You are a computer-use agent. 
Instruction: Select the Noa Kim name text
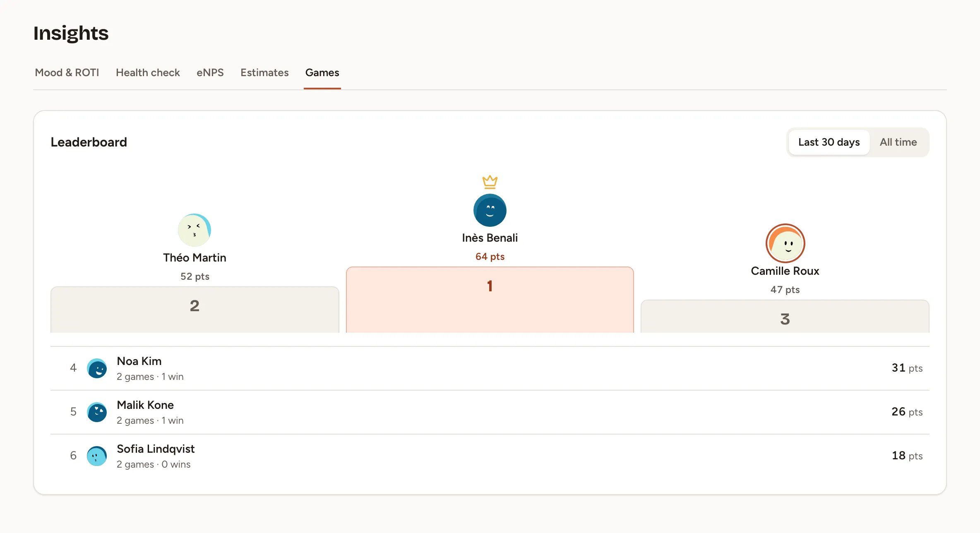pos(139,361)
